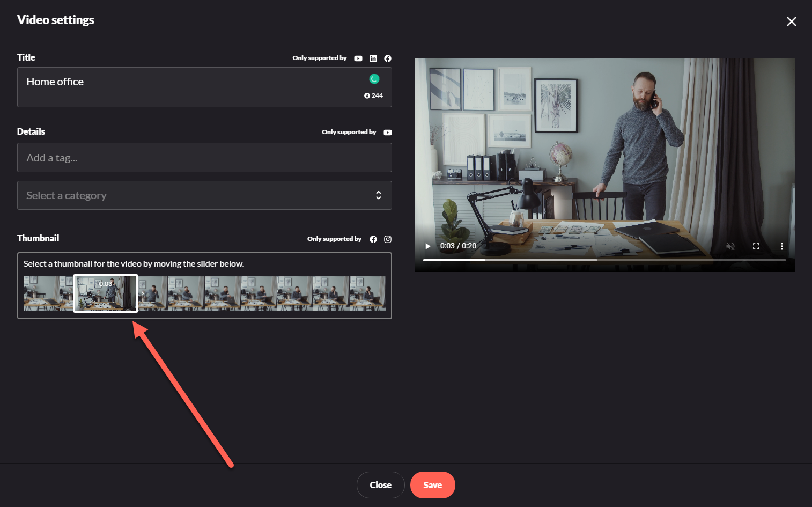Click the YouTube icon beside Details

click(x=388, y=133)
